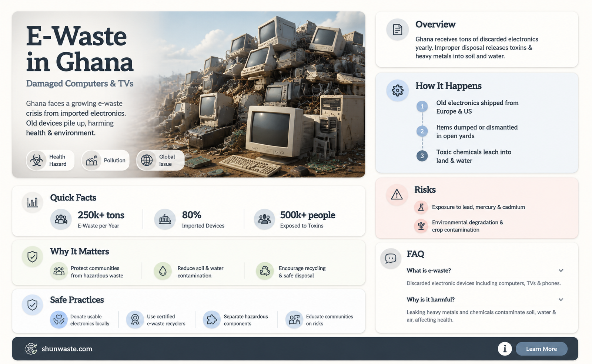Click the "Why is it harmful?" question
The width and height of the screenshot is (592, 364).
point(431,300)
